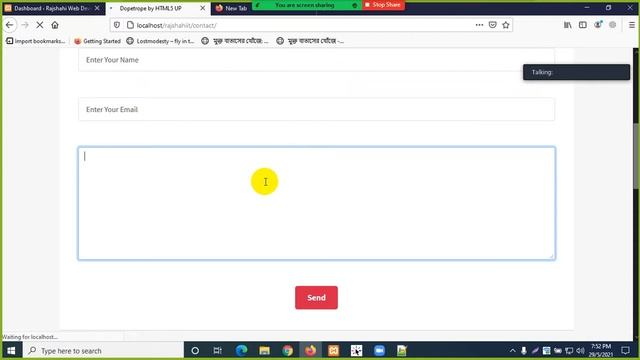
Task: Open the Import bookmarks bookmark
Action: pyautogui.click(x=36, y=41)
